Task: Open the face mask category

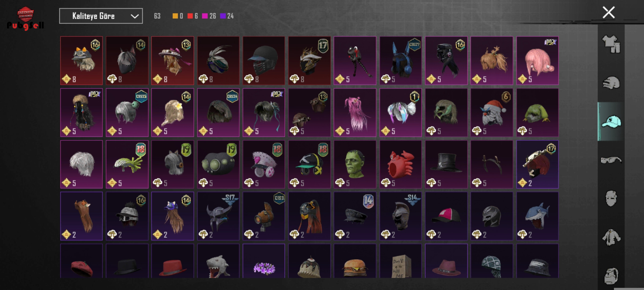Action: (x=611, y=198)
